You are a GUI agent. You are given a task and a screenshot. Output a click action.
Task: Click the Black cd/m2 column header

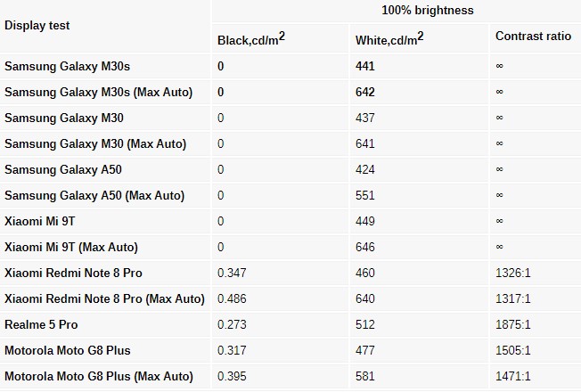point(251,38)
